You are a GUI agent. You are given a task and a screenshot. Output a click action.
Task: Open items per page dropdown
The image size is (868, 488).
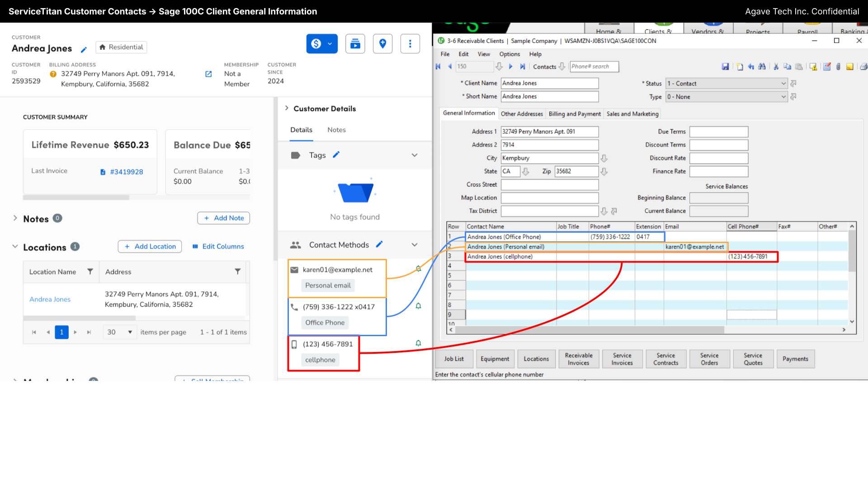tap(120, 332)
